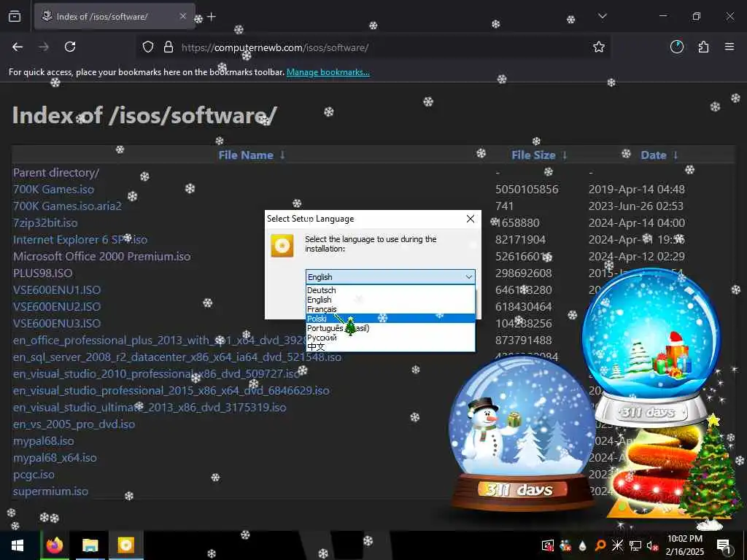Open VSE600ENU2.ISO link
This screenshot has width=747, height=560.
point(57,307)
